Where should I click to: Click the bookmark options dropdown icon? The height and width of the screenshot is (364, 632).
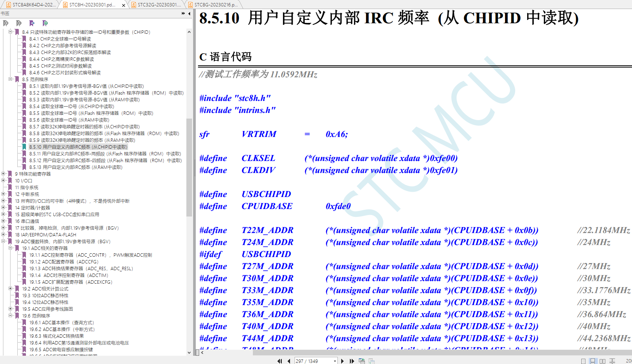(x=45, y=23)
